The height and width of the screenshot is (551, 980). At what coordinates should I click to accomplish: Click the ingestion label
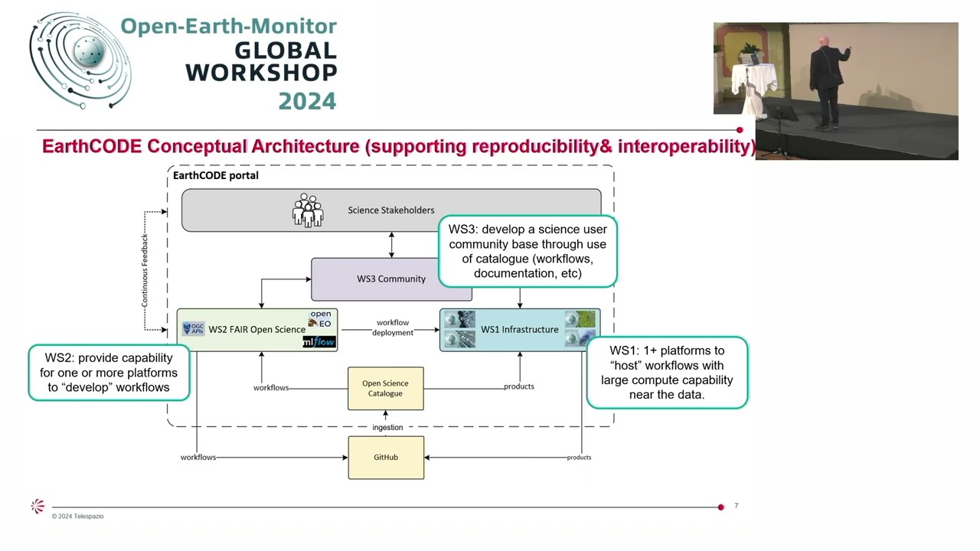387,428
